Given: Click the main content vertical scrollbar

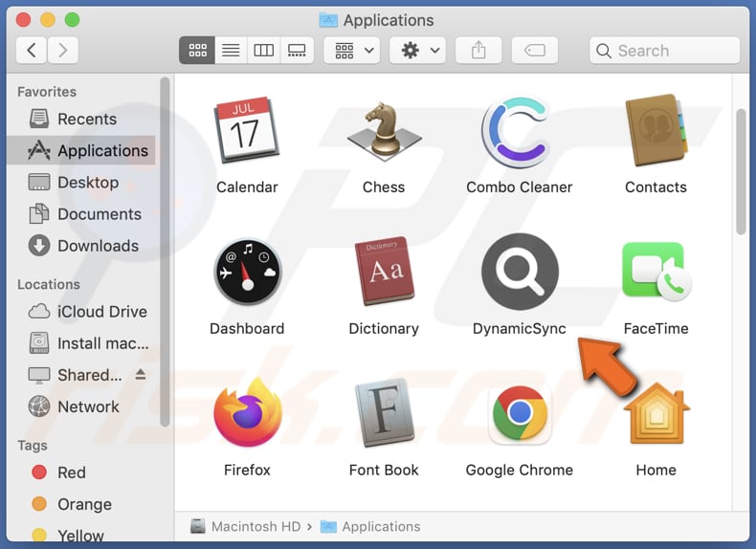Looking at the screenshot, I should click(741, 171).
